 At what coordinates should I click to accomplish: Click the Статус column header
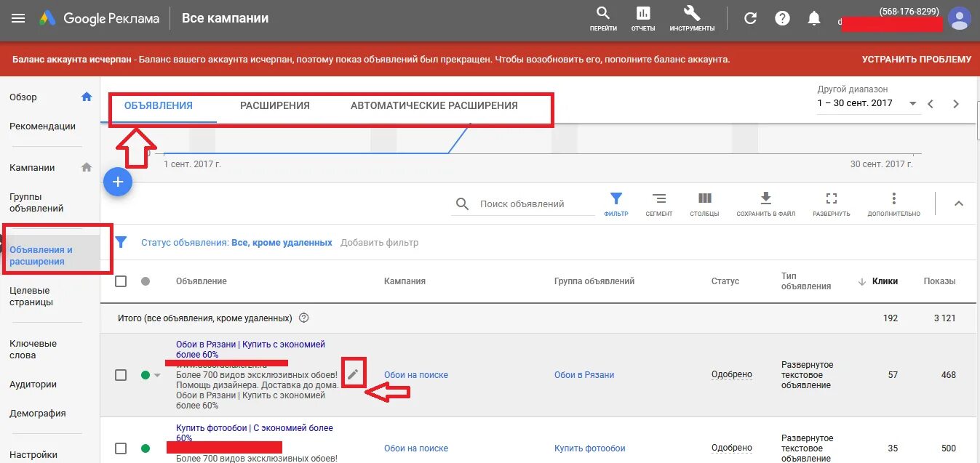click(725, 281)
